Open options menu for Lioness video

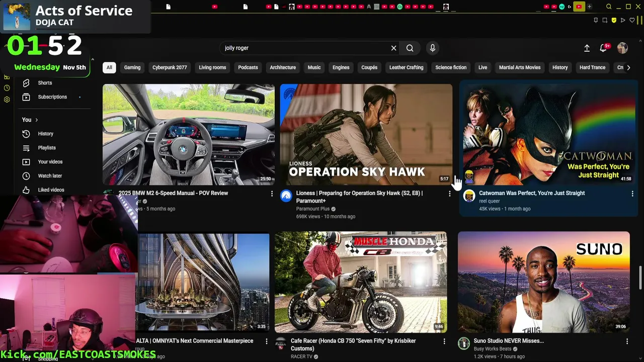pyautogui.click(x=449, y=194)
